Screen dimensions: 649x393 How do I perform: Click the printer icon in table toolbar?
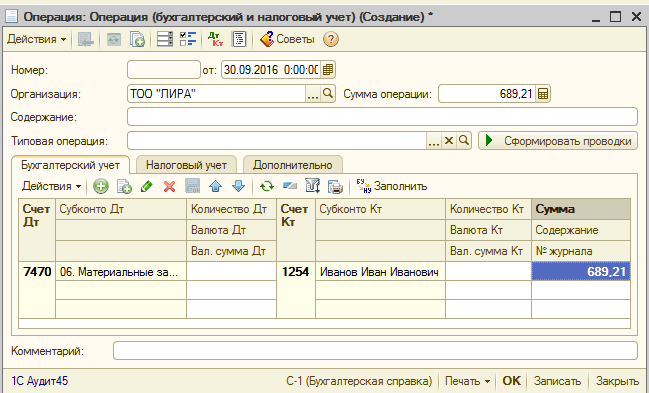coord(335,186)
